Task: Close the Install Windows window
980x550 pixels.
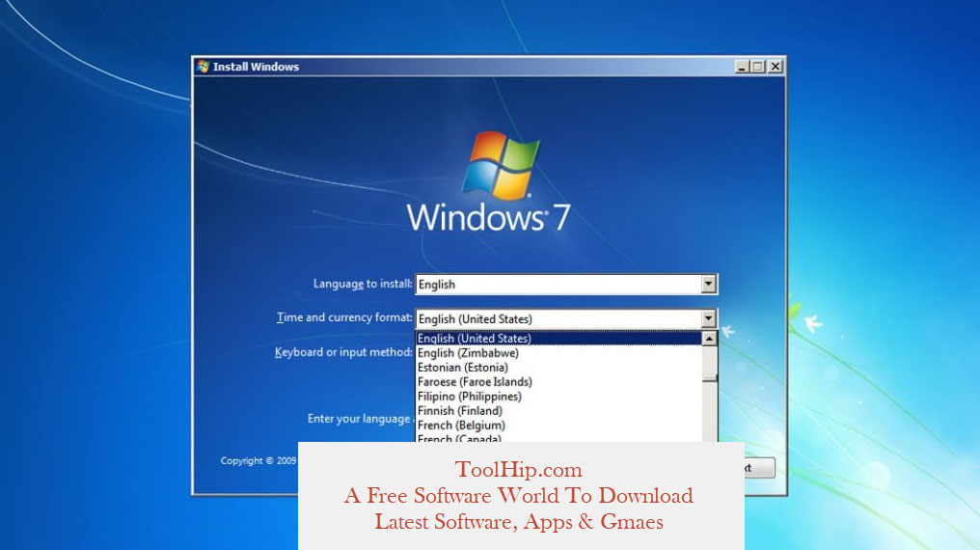Action: 775,67
